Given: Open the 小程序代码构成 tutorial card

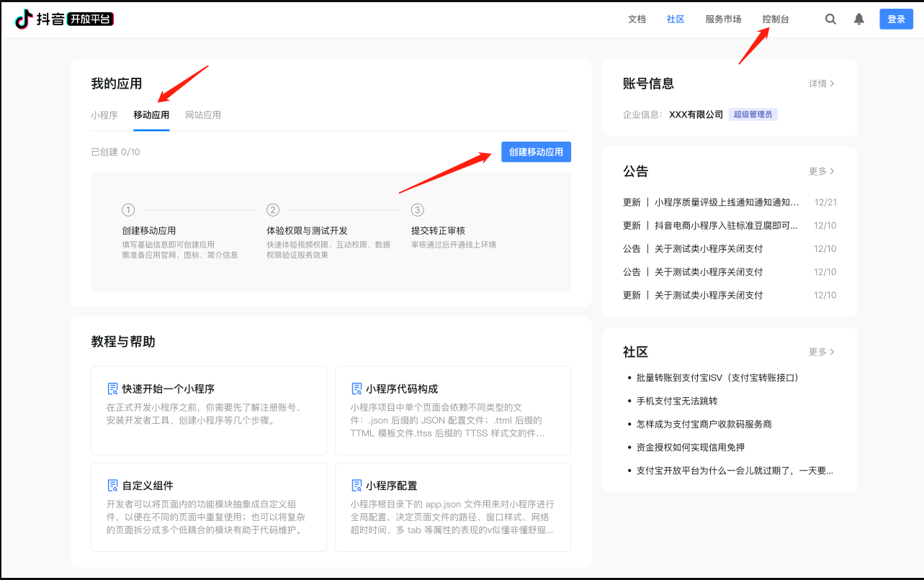Looking at the screenshot, I should (x=453, y=410).
